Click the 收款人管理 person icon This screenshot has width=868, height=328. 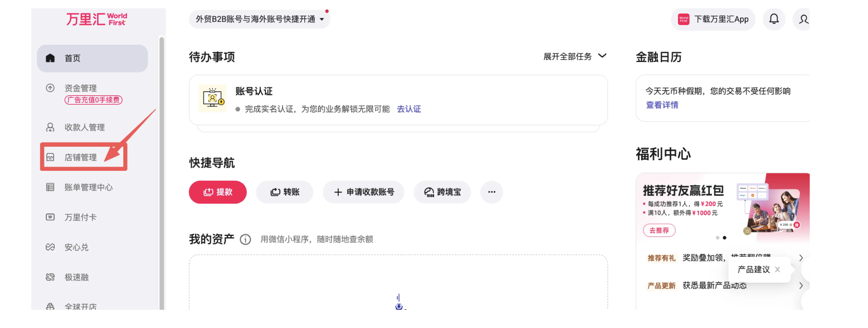[50, 127]
